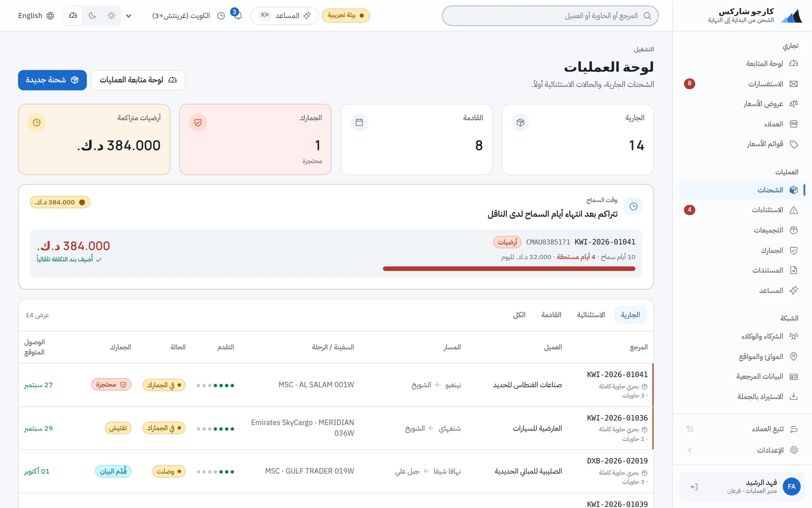Select الشحنات shipments in sidebar

pyautogui.click(x=742, y=190)
